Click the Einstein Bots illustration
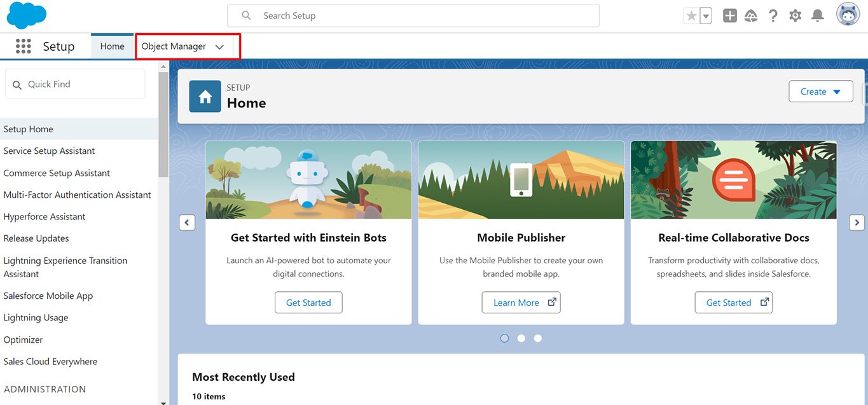This screenshot has height=405, width=868. [308, 180]
